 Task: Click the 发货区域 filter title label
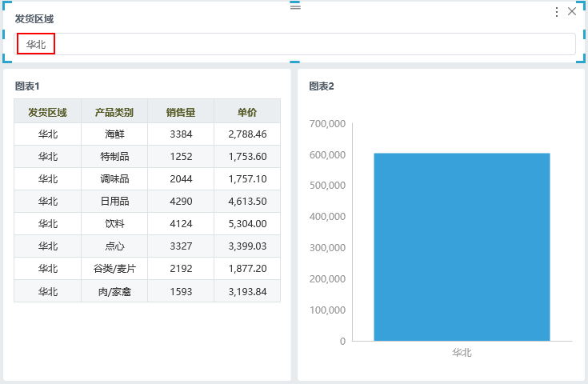(x=34, y=19)
